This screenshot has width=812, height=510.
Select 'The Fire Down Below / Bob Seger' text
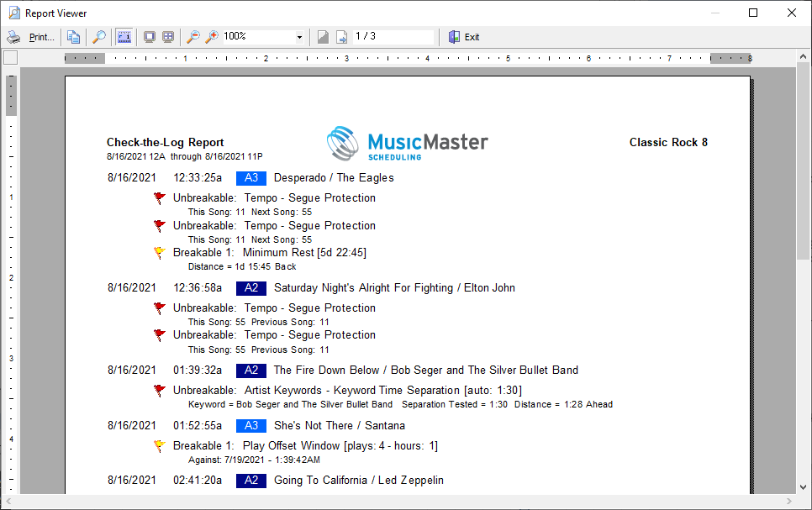(358, 371)
